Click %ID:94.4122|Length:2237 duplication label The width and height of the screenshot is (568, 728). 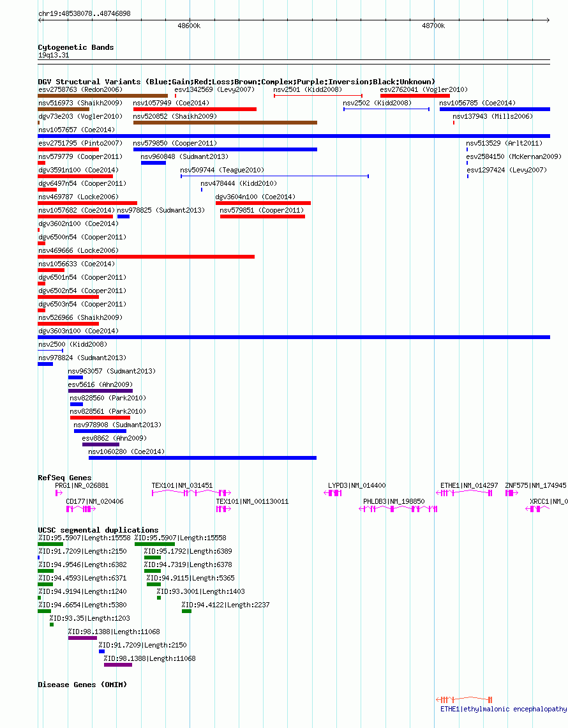point(225,605)
